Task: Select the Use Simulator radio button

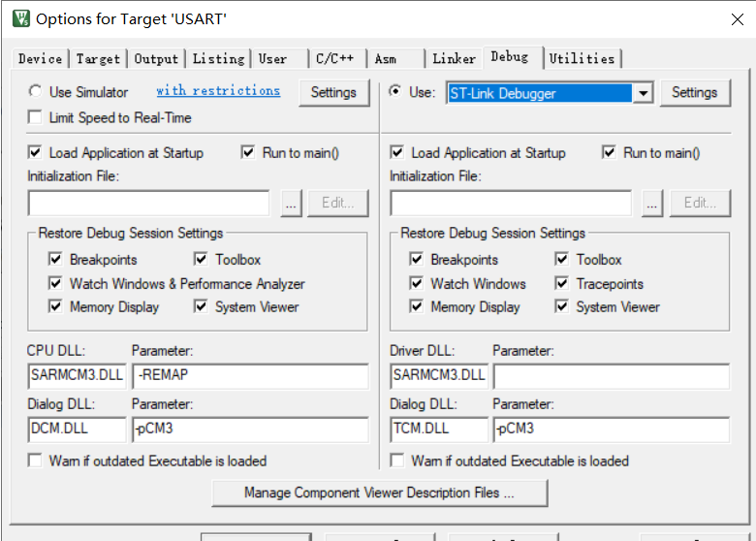Action: (35, 90)
